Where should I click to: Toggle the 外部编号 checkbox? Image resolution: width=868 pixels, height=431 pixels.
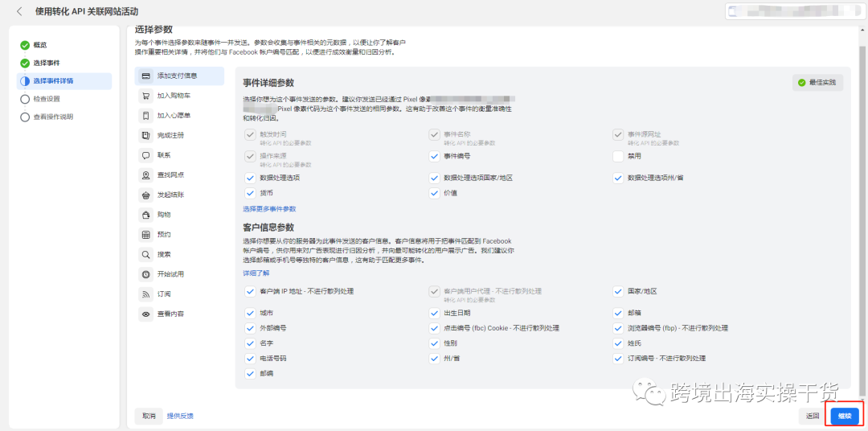click(249, 329)
